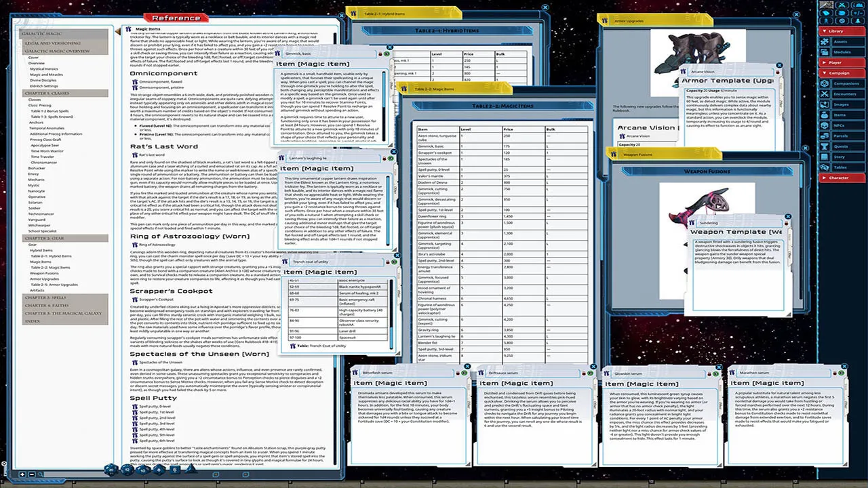Select Armor Upgrades in Reference index
Viewport: 868px width, 488px height.
pos(43,279)
